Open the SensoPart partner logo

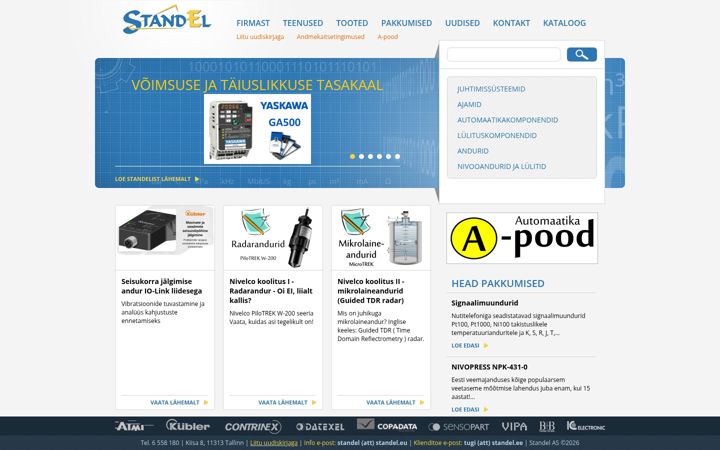(458, 427)
